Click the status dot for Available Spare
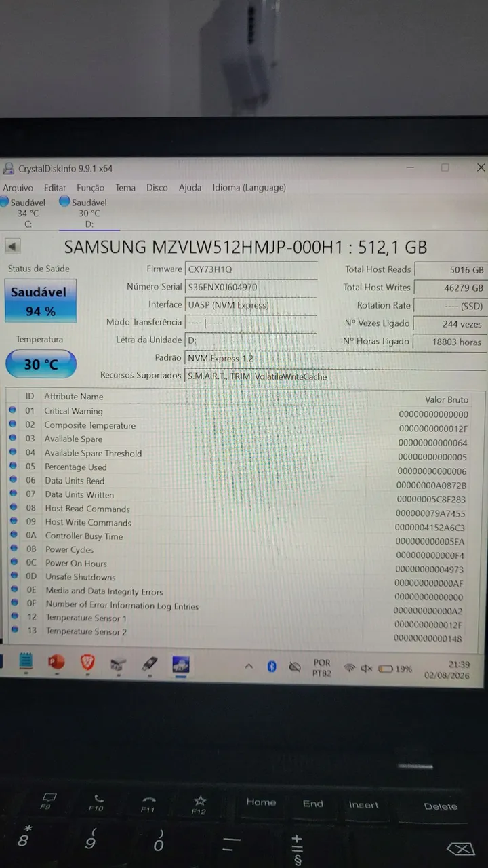The image size is (488, 868). [13, 438]
